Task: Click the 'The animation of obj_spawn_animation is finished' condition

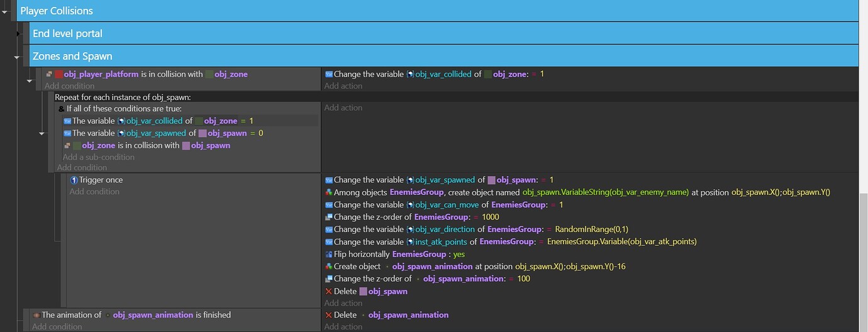Action: pos(136,315)
